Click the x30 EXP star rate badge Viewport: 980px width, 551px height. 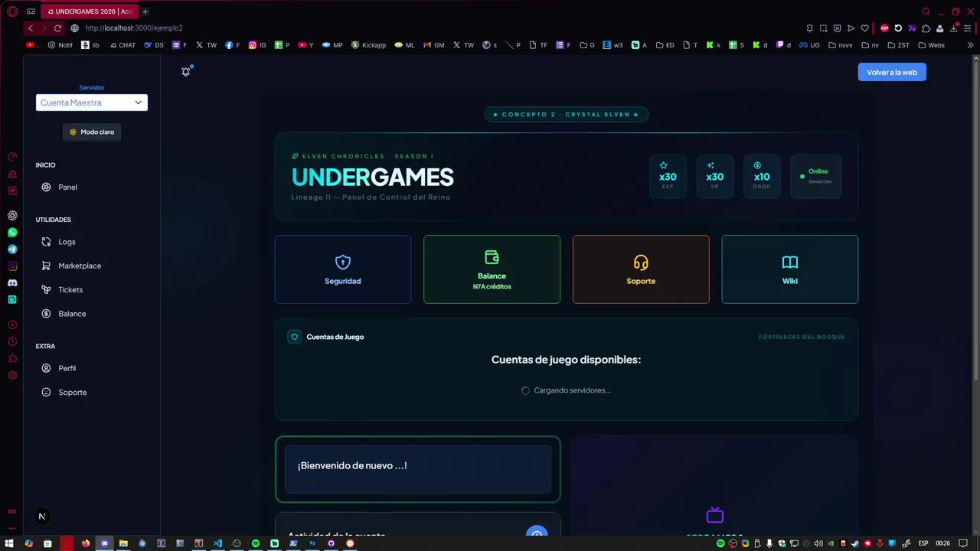coord(668,176)
